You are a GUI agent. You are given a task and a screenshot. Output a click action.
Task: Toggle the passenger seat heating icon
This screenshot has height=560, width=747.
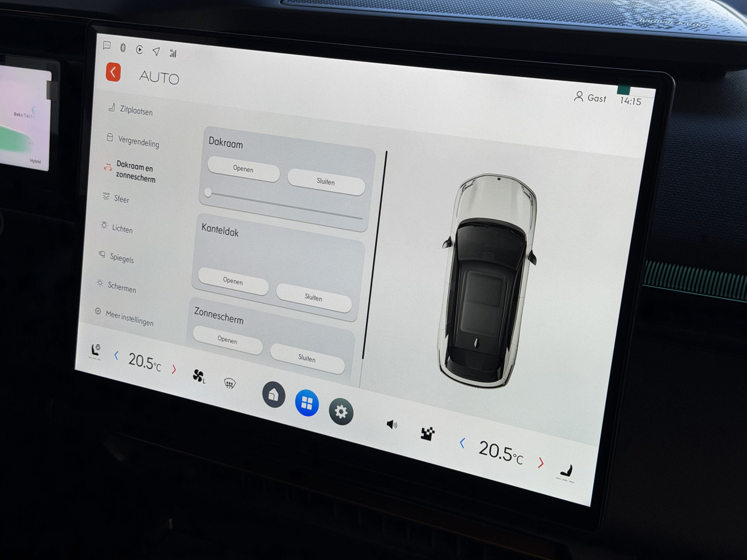[x=566, y=472]
